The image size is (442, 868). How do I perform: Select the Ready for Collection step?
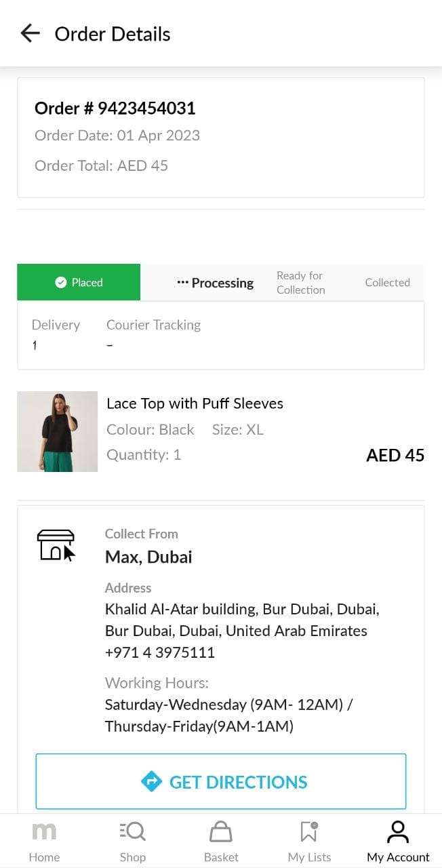[x=300, y=283]
